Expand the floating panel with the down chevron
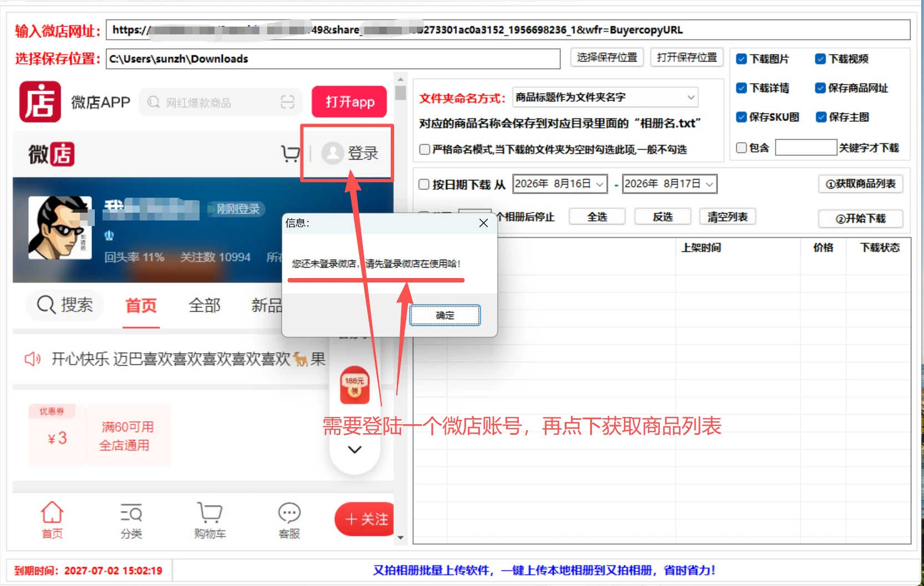 (355, 449)
